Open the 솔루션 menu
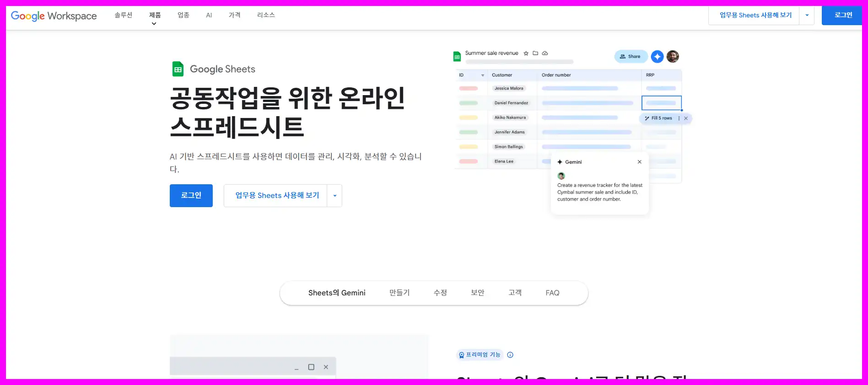 coord(124,15)
